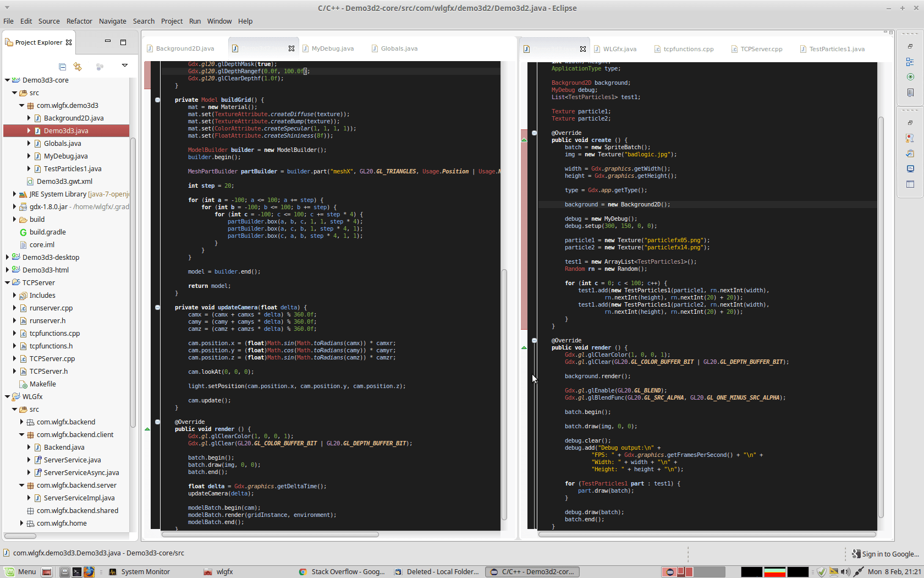
Task: Open Console view monitor icon
Action: click(x=910, y=169)
